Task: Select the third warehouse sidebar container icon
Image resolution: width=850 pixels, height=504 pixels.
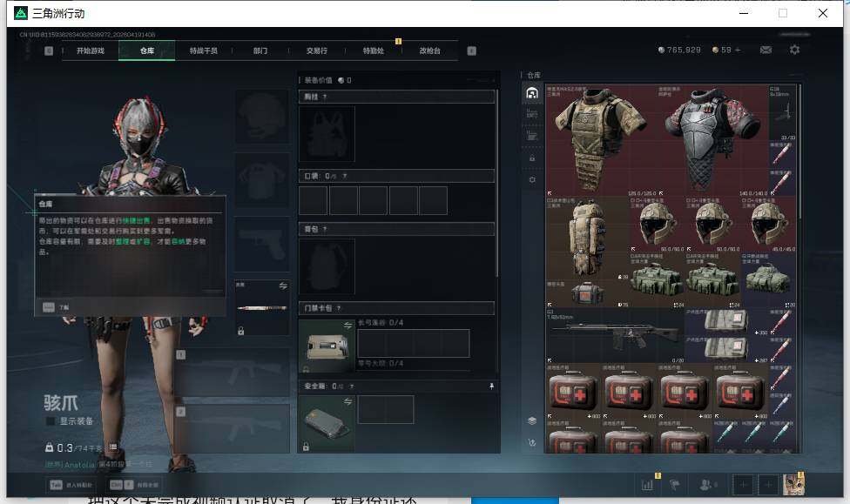Action: pyautogui.click(x=532, y=136)
